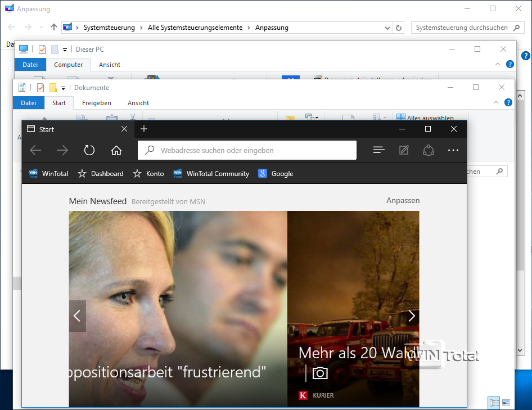532x410 pixels.
Task: Click Systemsteuerung durchsuchen search box
Action: coord(467,28)
